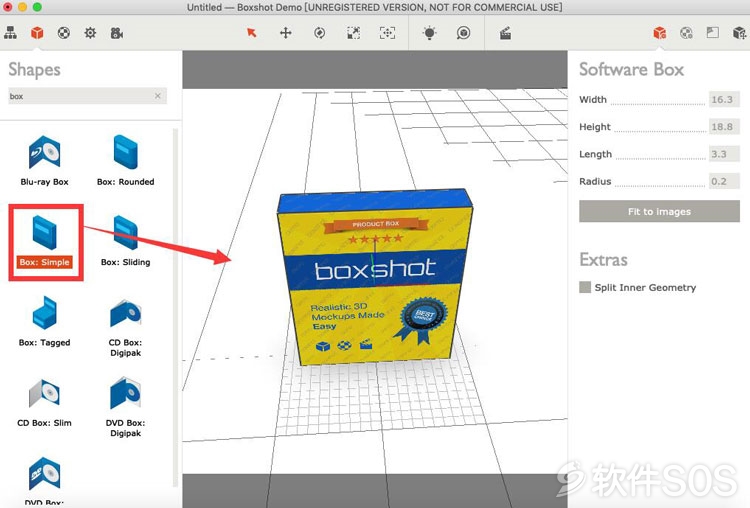The width and height of the screenshot is (750, 508).
Task: Activate the fit-to-frame tool
Action: (387, 33)
